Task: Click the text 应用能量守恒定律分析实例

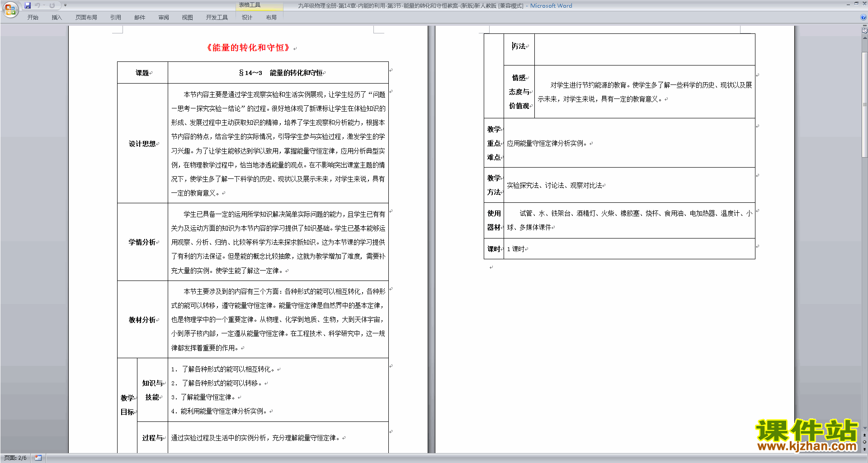Action: (x=547, y=143)
